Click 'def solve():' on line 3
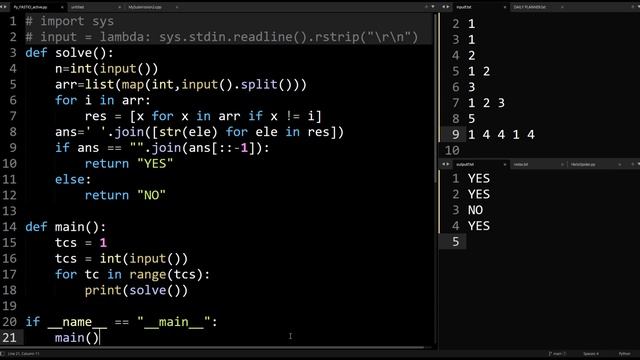The height and width of the screenshot is (360, 640). tap(69, 53)
